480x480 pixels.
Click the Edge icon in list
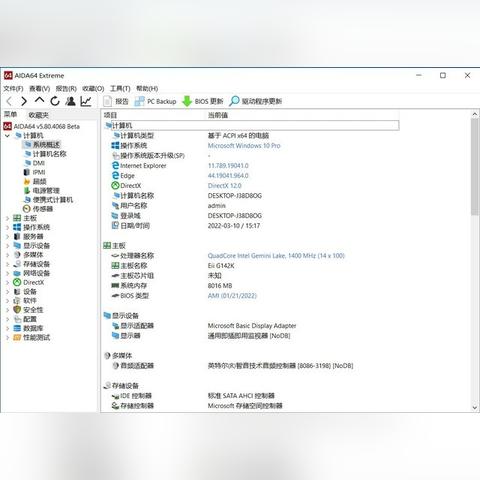coord(115,175)
